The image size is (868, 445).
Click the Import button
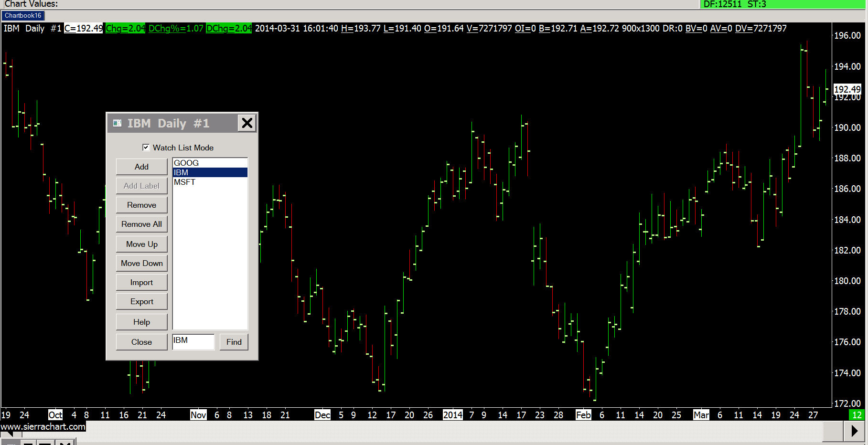tap(141, 282)
